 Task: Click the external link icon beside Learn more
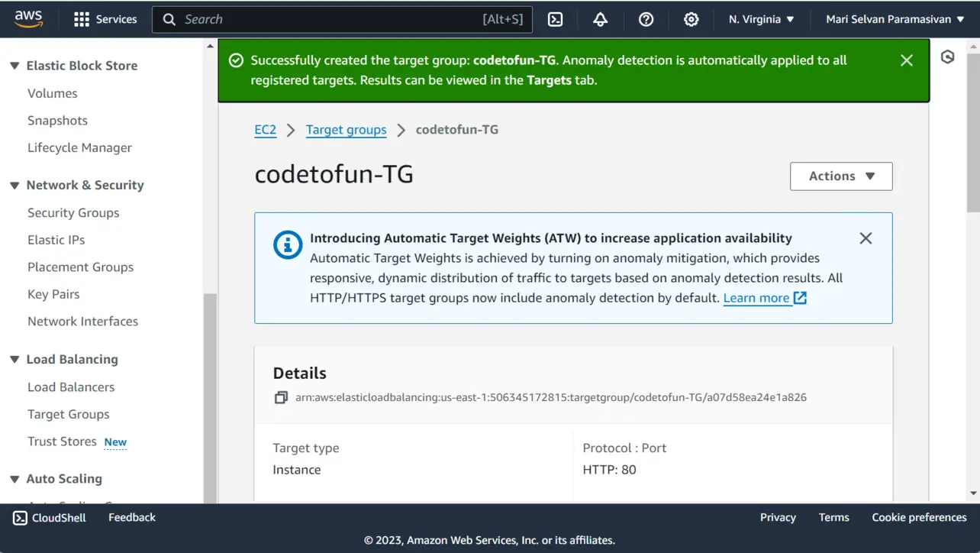point(800,298)
